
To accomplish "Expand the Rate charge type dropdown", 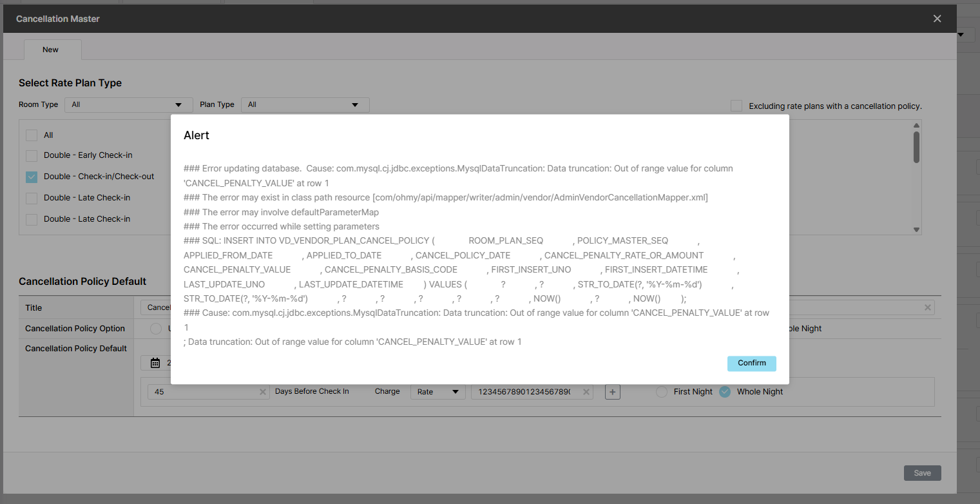I will tap(438, 392).
